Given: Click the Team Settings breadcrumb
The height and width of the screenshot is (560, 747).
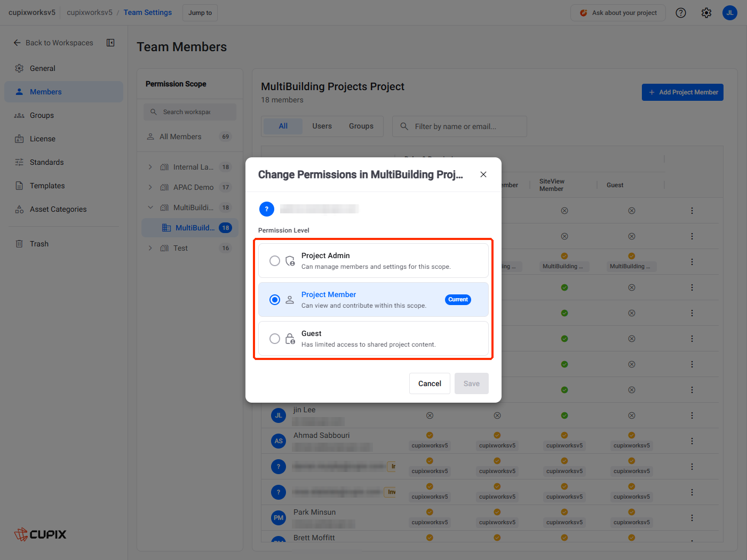Looking at the screenshot, I should (x=148, y=12).
